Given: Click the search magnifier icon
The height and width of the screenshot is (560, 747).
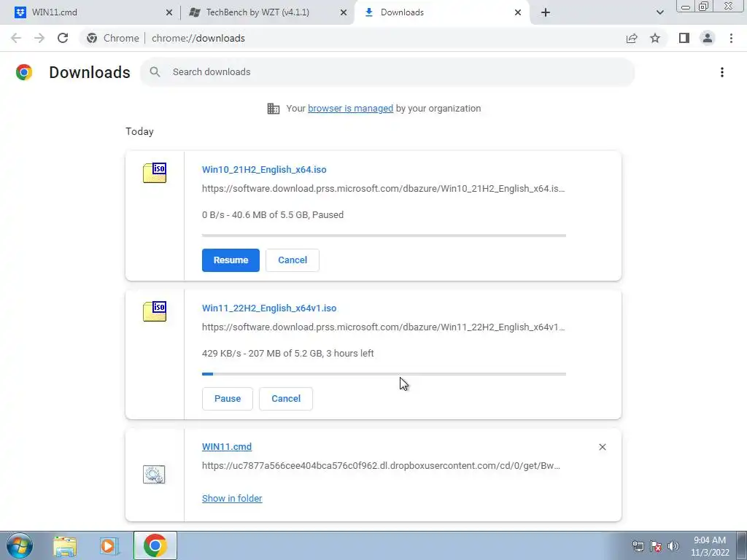Looking at the screenshot, I should [155, 72].
